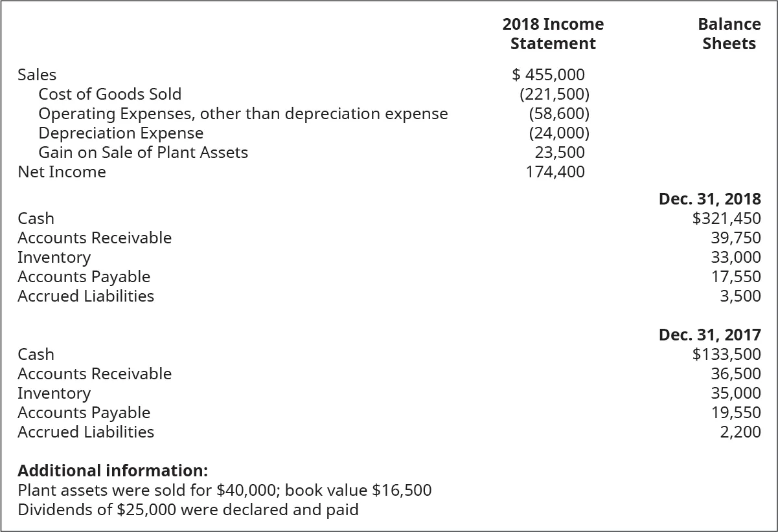Click the 2018 Income Statement column header
The width and height of the screenshot is (778, 532).
(x=553, y=34)
